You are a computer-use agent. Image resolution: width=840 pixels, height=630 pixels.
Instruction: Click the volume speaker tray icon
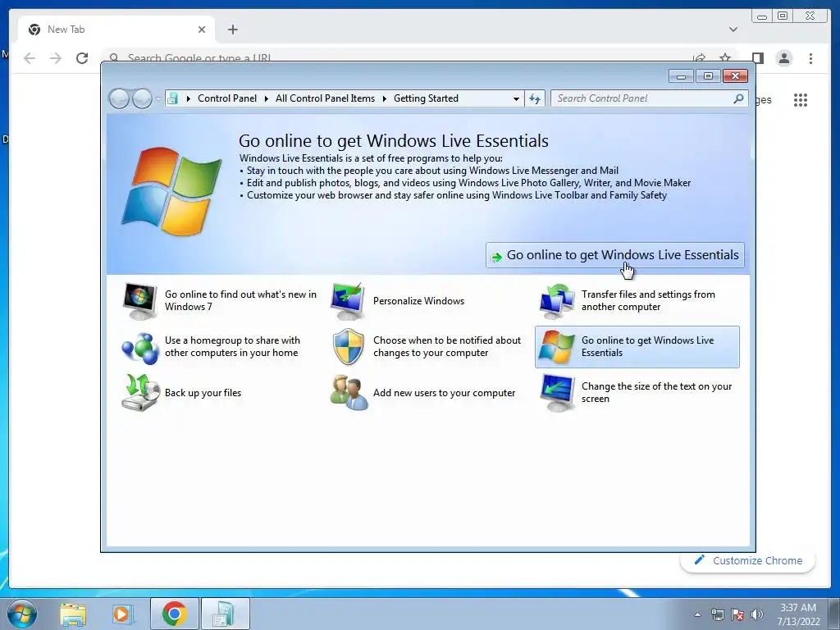(757, 614)
